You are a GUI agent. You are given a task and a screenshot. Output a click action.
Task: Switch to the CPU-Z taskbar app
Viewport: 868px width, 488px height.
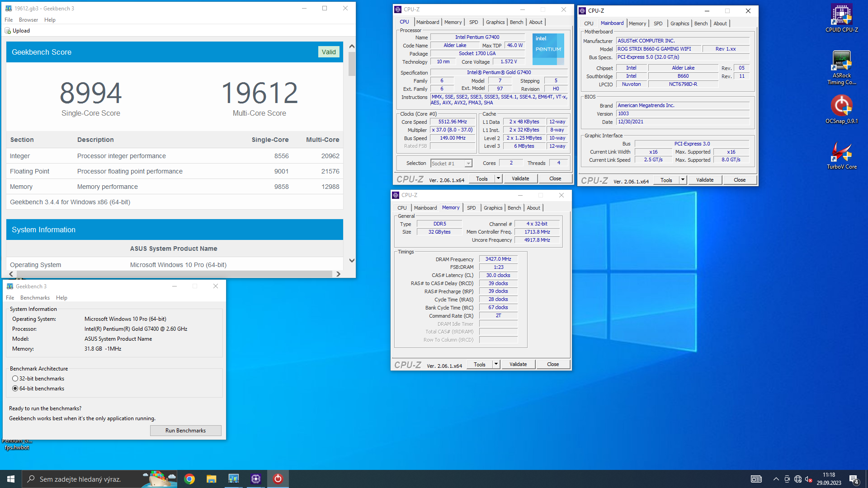255,479
